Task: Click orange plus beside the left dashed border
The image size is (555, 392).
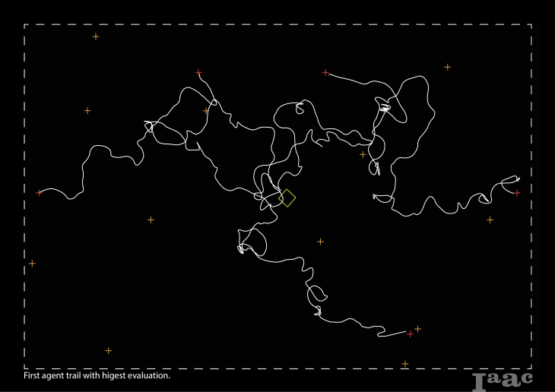Action: (32, 264)
